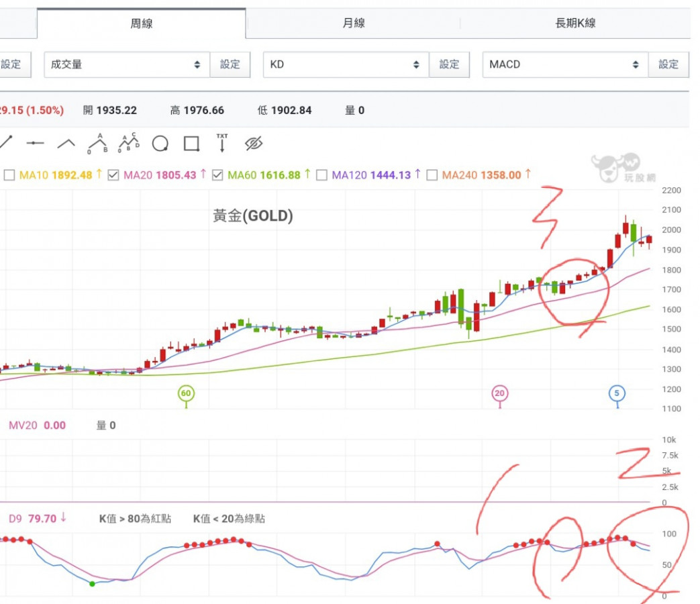Click 設定 button next to KD

449,64
